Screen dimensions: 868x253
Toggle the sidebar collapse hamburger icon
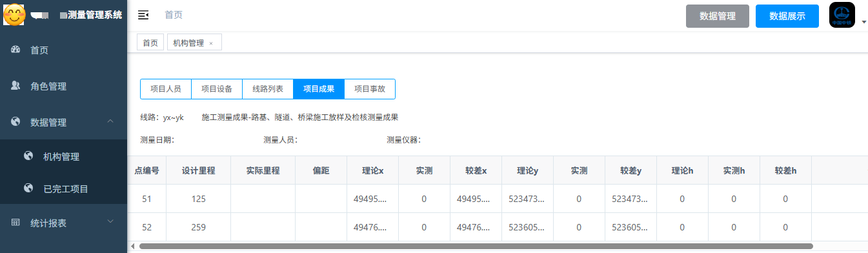(143, 15)
